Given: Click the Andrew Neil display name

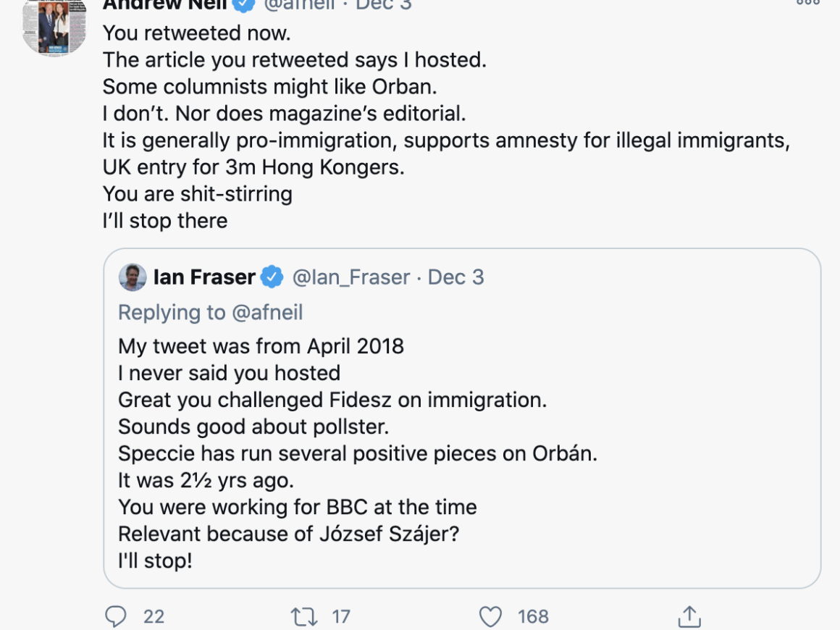Looking at the screenshot, I should click(x=165, y=4).
